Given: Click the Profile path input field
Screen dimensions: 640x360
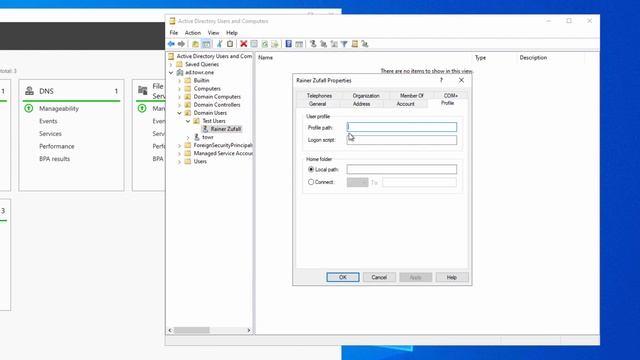Looking at the screenshot, I should [x=402, y=127].
